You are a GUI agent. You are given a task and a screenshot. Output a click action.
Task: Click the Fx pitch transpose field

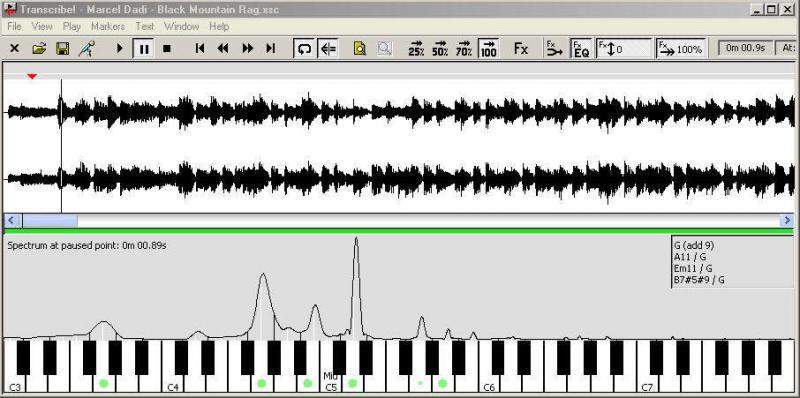click(x=624, y=49)
